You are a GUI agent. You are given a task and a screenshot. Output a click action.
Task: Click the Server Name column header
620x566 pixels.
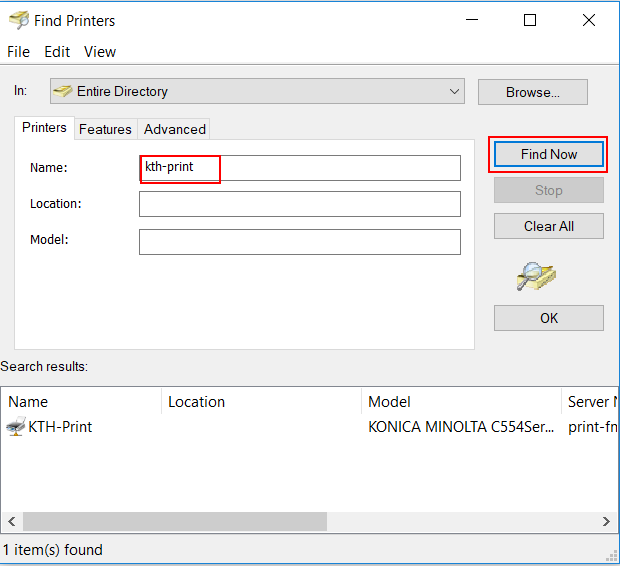pos(590,401)
